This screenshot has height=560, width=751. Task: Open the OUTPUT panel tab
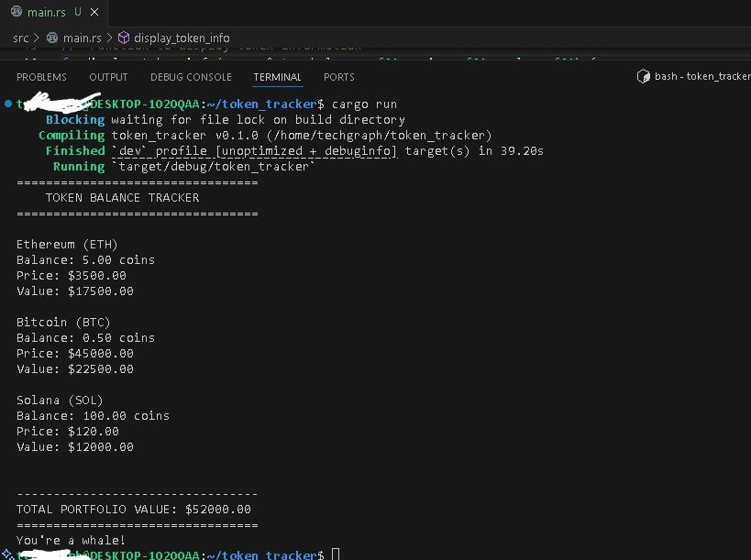point(107,77)
